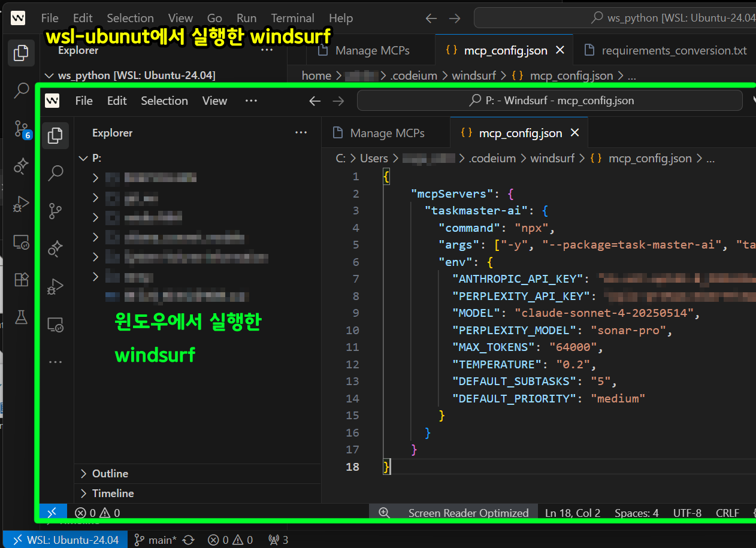Open the Cascade sparkle icon in front Windsurf window
This screenshot has height=548, width=756.
(55, 249)
